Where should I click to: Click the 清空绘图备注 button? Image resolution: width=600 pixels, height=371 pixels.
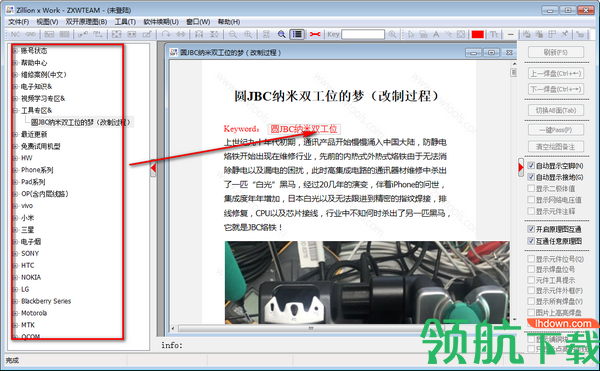(x=556, y=146)
